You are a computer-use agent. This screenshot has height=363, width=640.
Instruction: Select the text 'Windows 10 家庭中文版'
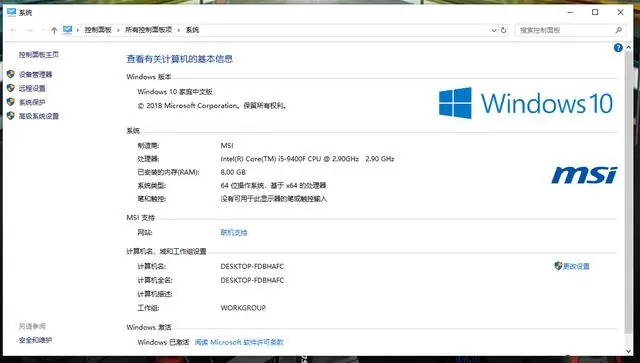pyautogui.click(x=175, y=92)
